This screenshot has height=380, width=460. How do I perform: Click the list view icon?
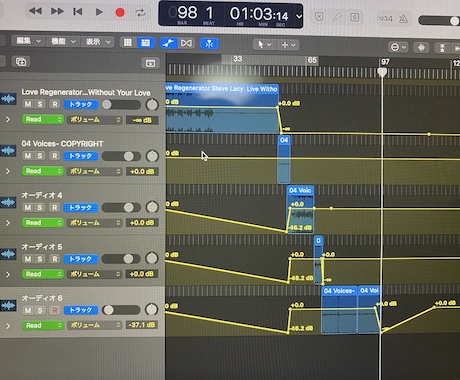pos(146,43)
